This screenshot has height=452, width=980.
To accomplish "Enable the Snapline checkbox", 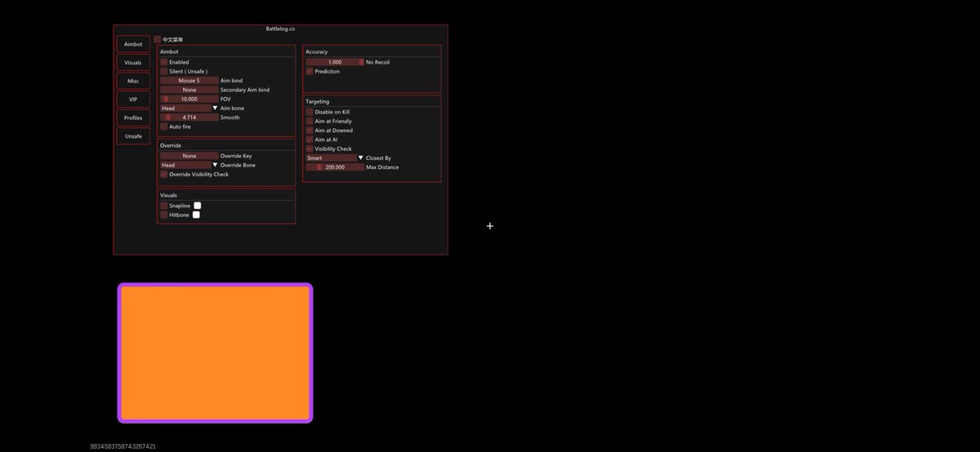I will pyautogui.click(x=163, y=206).
